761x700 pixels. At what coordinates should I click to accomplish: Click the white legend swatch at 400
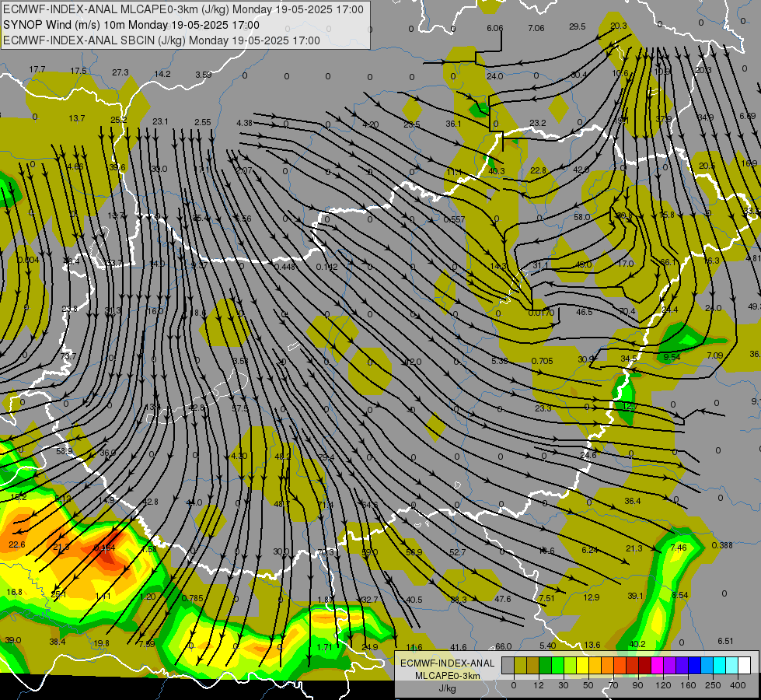744,666
